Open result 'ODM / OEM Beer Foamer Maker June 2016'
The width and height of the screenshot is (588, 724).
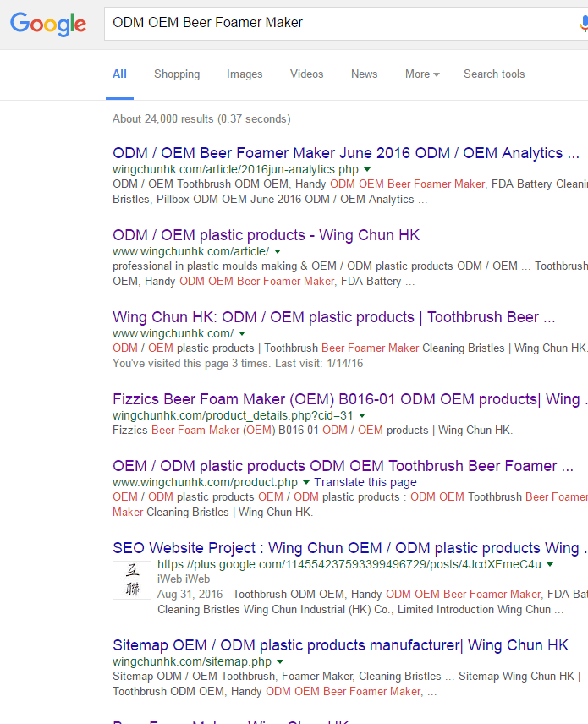tap(346, 153)
